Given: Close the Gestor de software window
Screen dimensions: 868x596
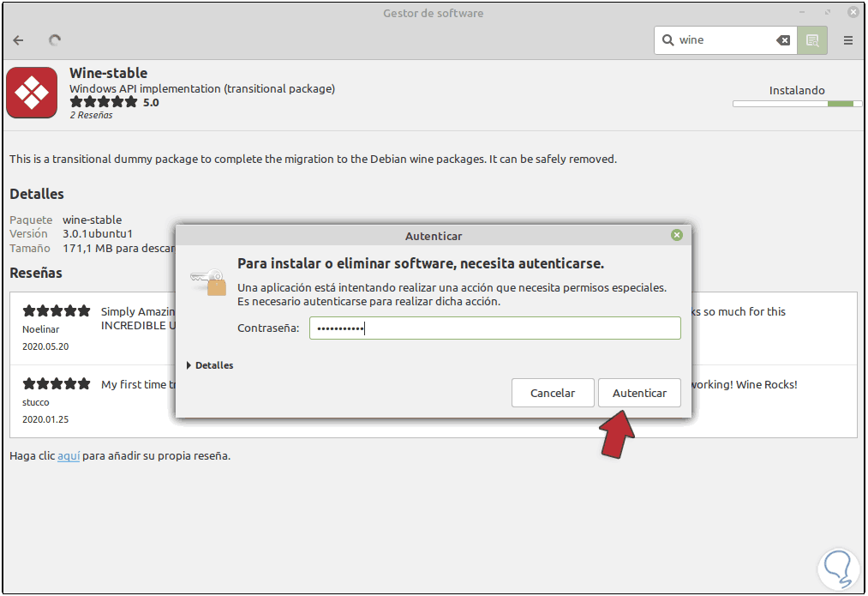Looking at the screenshot, I should tap(853, 12).
